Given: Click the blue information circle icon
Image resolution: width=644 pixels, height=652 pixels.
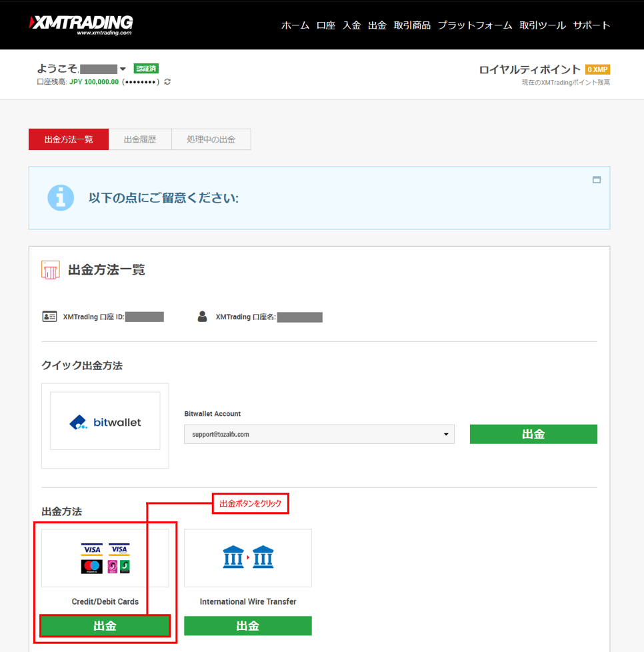Looking at the screenshot, I should 61,198.
